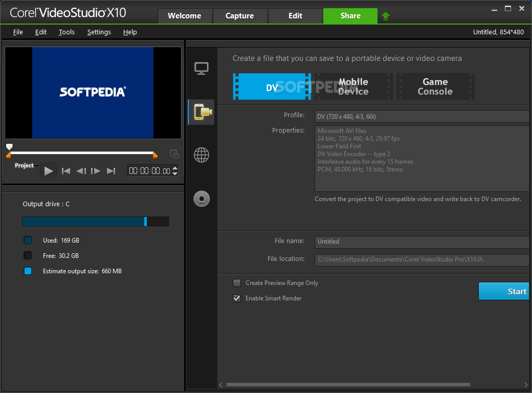Click the Softpedia preview window
The height and width of the screenshot is (393, 532).
pyautogui.click(x=93, y=93)
